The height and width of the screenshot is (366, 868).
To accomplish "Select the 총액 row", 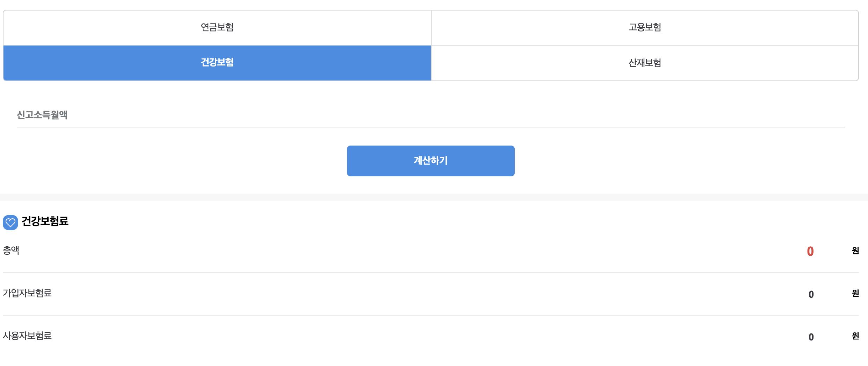I will coord(11,251).
